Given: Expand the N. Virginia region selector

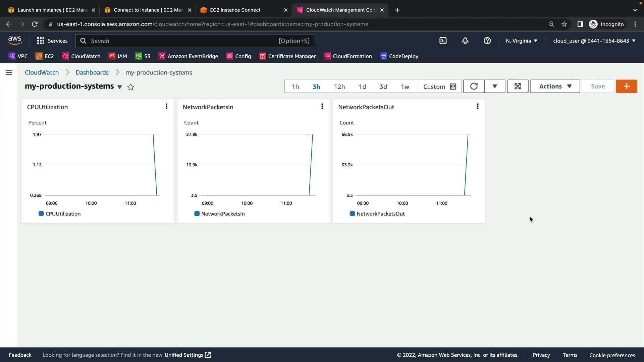Looking at the screenshot, I should click(x=521, y=41).
